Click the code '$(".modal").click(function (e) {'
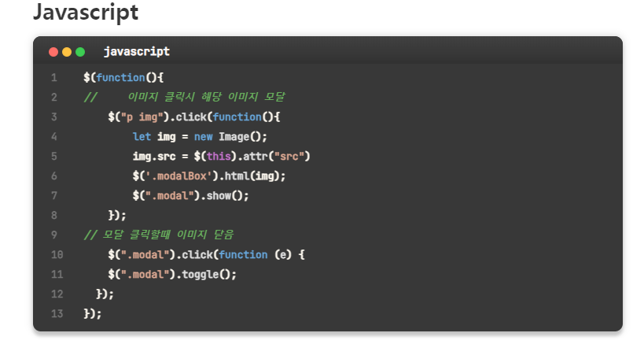644x344 pixels. click(x=207, y=255)
